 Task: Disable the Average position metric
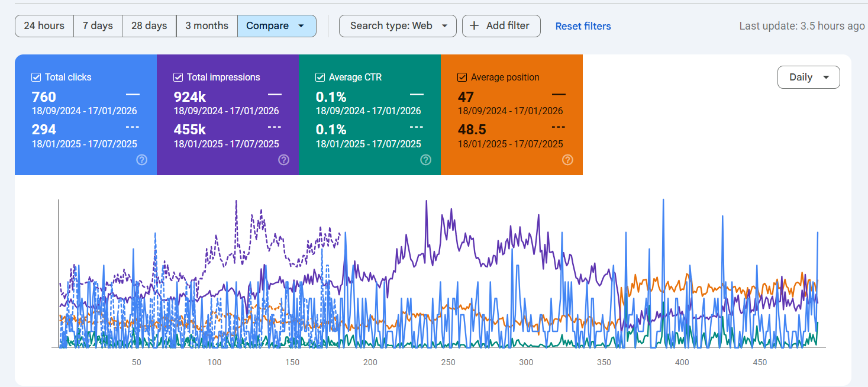[462, 77]
